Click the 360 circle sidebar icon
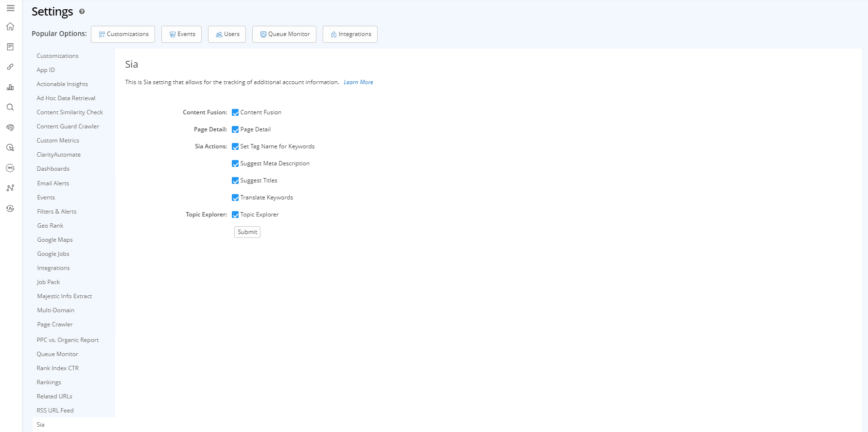868x432 pixels. tap(10, 168)
